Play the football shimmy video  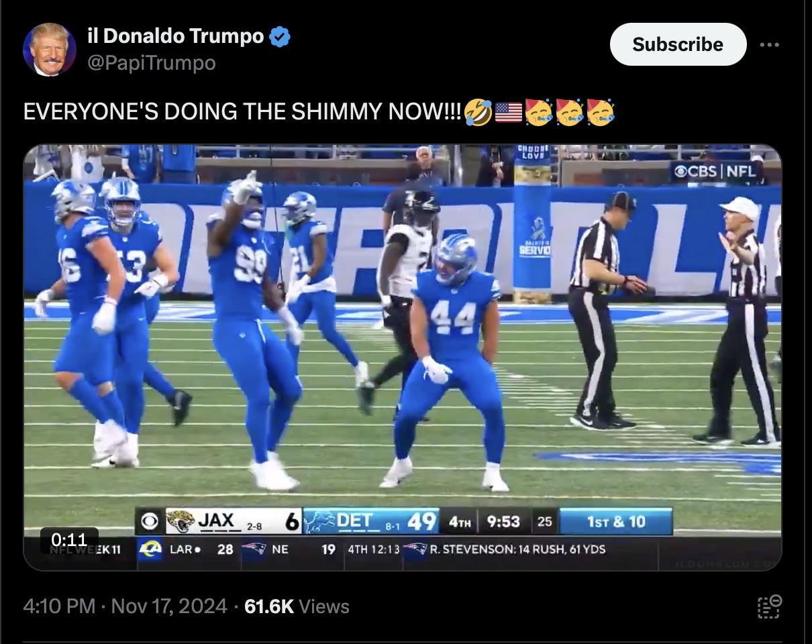403,358
